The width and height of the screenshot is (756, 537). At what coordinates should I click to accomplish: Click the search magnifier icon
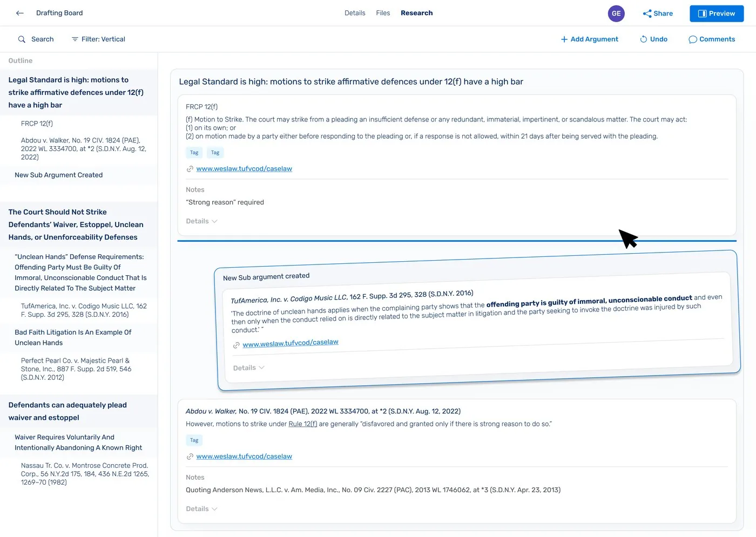click(22, 39)
